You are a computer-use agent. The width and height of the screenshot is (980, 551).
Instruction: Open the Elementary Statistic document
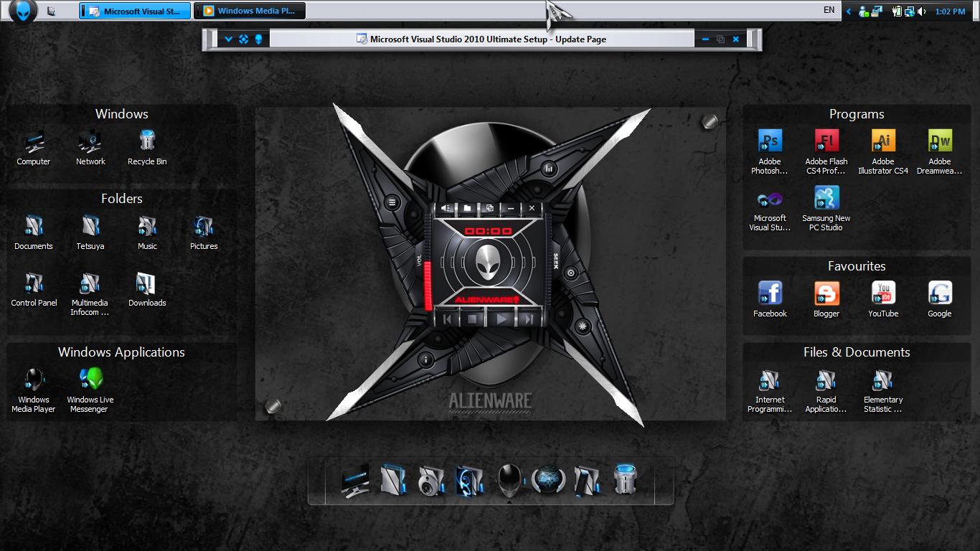pos(883,391)
